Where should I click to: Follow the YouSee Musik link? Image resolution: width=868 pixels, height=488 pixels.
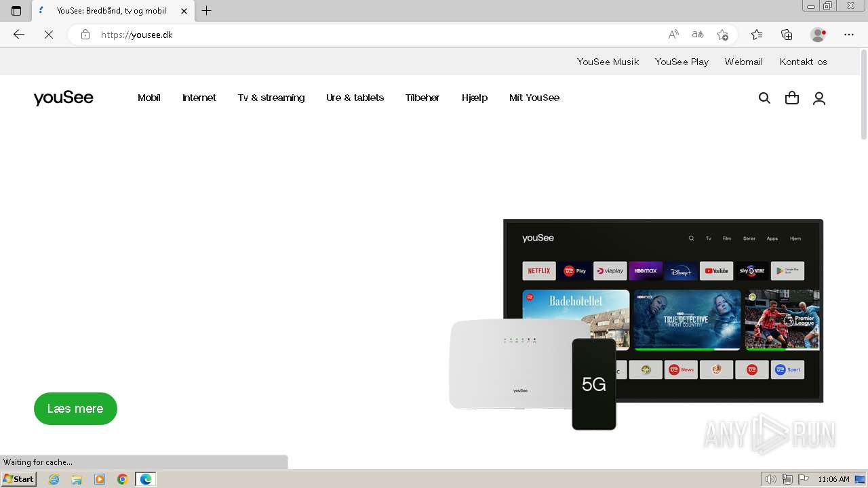[608, 62]
